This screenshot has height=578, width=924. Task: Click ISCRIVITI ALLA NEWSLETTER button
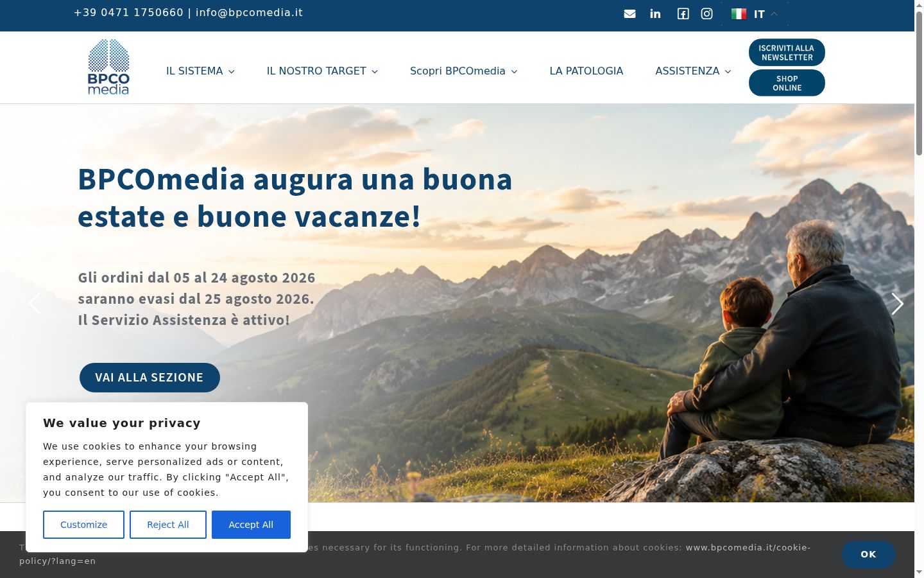[787, 53]
